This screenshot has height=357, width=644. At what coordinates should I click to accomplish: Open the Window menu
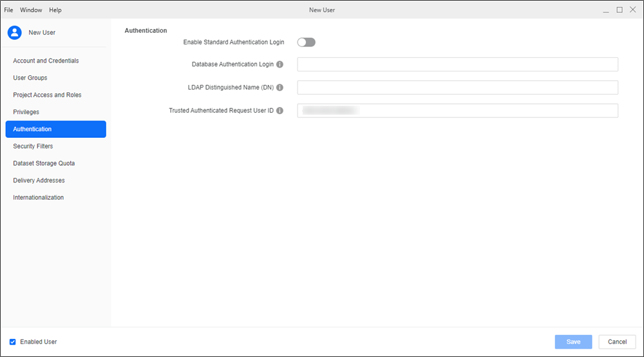click(x=30, y=10)
